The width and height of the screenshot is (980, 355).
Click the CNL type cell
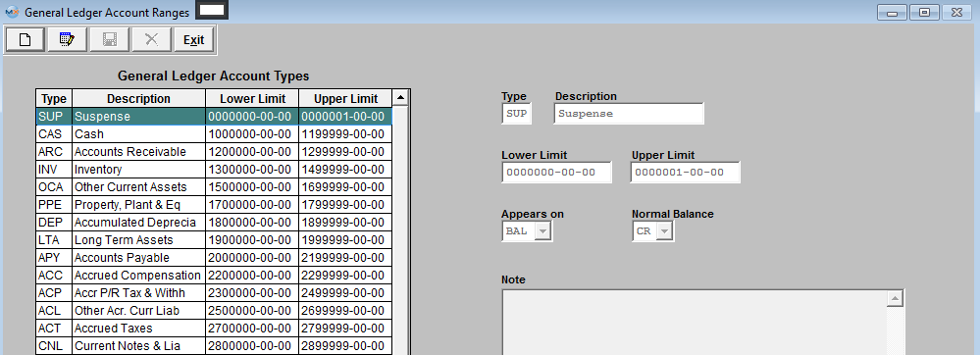tap(54, 345)
